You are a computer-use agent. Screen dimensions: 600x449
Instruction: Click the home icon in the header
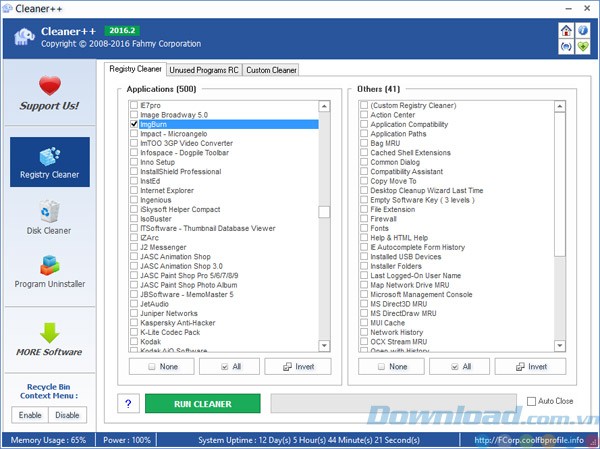(x=566, y=30)
